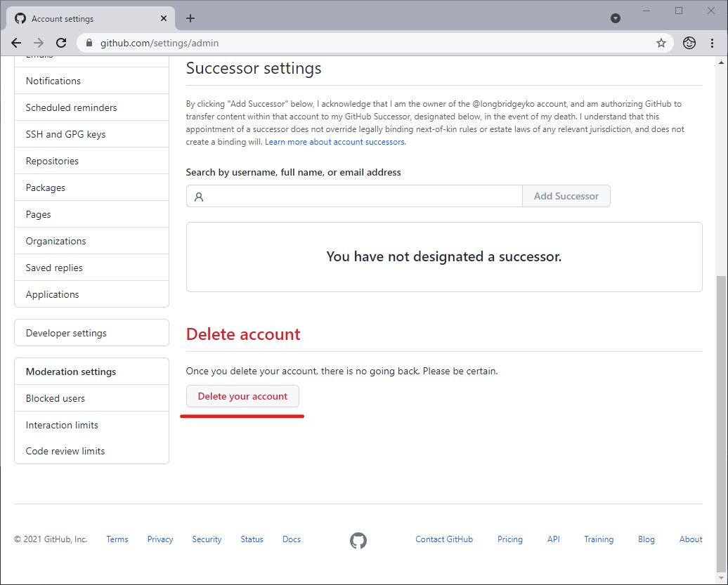Click Delete your account button
The height and width of the screenshot is (585, 728).
click(x=242, y=396)
